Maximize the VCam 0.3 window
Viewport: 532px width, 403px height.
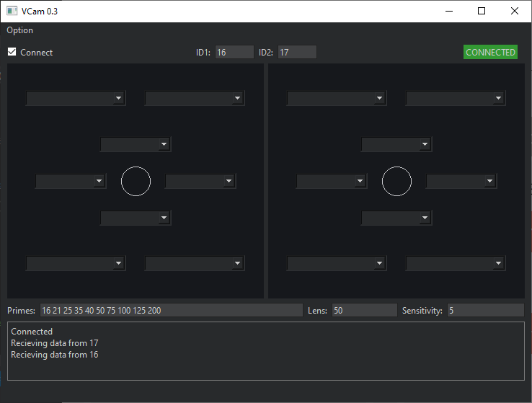(x=481, y=12)
